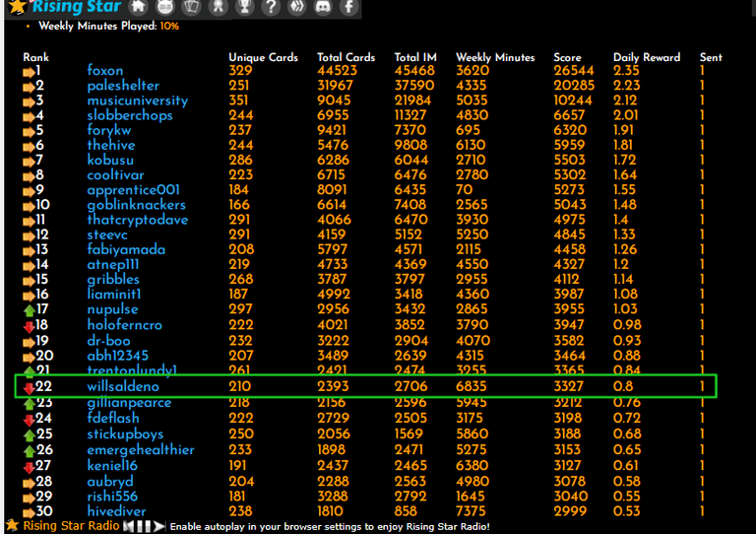Viewport: 756px width, 534px height.
Task: Click kobusu's daily reward 1.72
Action: [624, 161]
